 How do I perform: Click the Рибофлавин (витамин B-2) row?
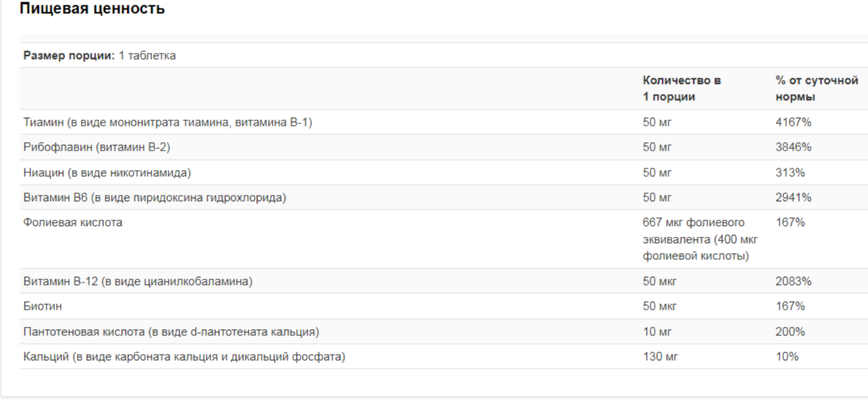point(443,147)
